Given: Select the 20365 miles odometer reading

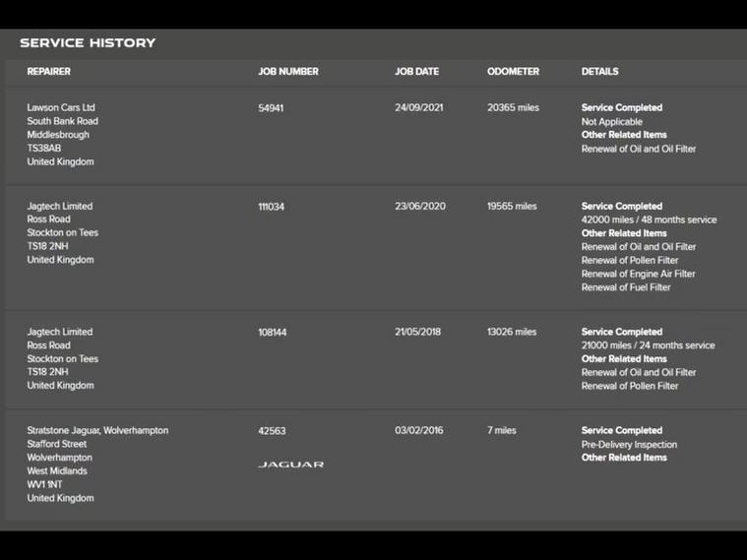Looking at the screenshot, I should coord(513,108).
